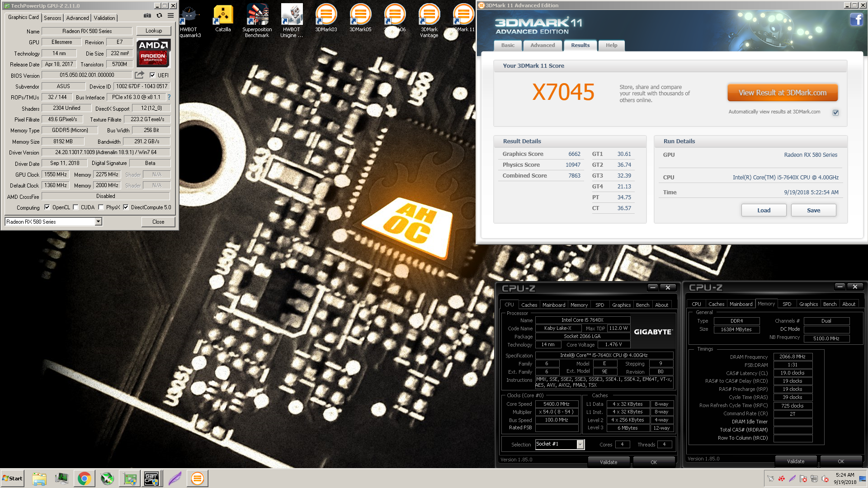Open the system monitor taskbar icon
The height and width of the screenshot is (488, 868).
click(x=61, y=479)
